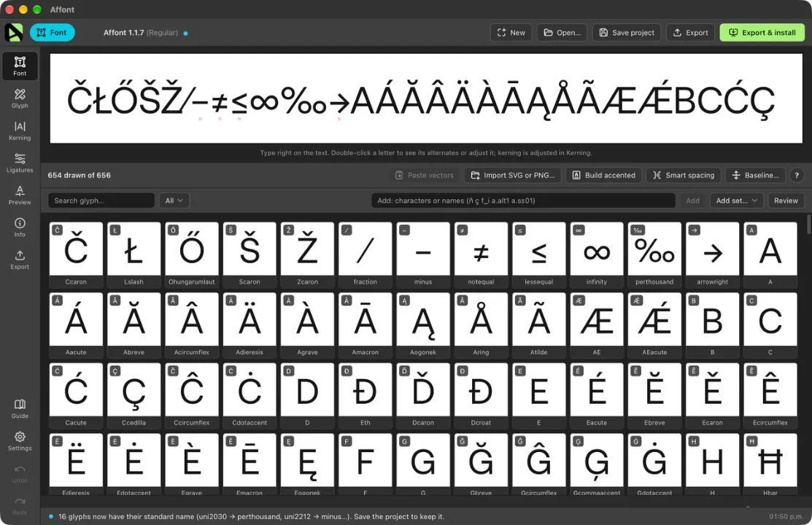Click the Affont logo icon
The width and height of the screenshot is (812, 525).
pyautogui.click(x=14, y=33)
